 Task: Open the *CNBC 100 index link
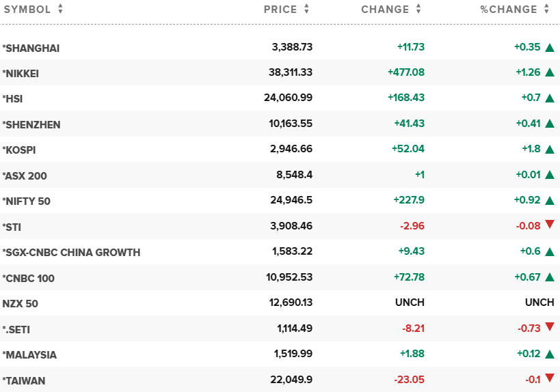pos(28,278)
